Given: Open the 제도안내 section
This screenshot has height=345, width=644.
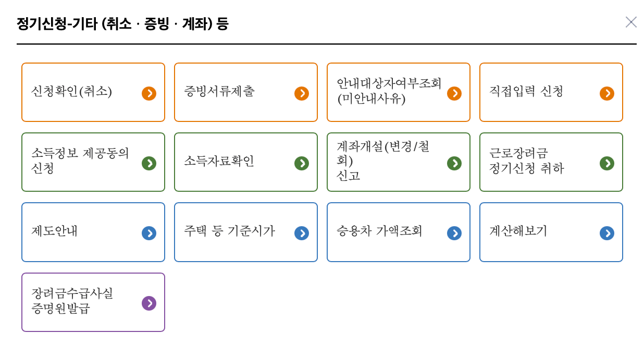Looking at the screenshot, I should click(x=93, y=232).
